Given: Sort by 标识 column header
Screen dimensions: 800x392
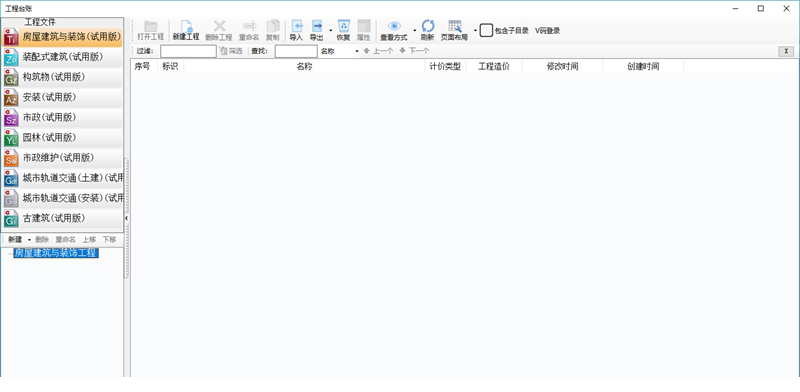Looking at the screenshot, I should click(170, 66).
